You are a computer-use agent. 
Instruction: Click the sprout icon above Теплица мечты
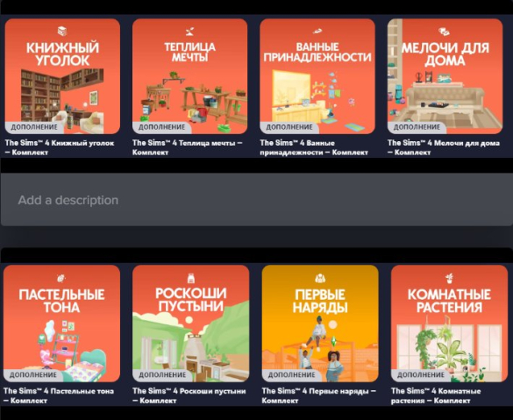[x=189, y=32]
